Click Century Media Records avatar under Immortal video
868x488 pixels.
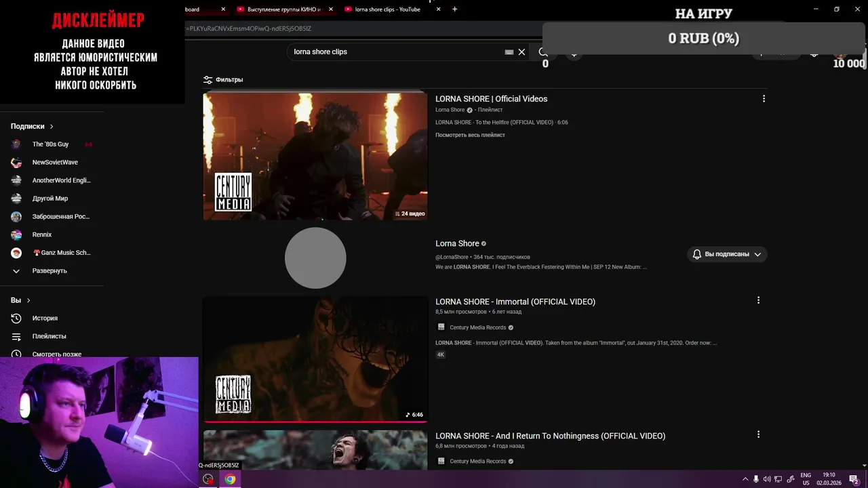[441, 327]
